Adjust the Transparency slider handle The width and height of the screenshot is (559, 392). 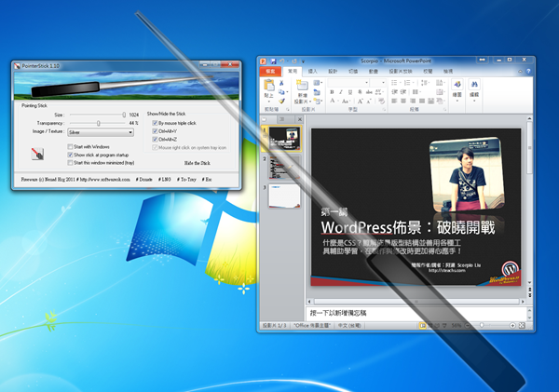tap(98, 123)
